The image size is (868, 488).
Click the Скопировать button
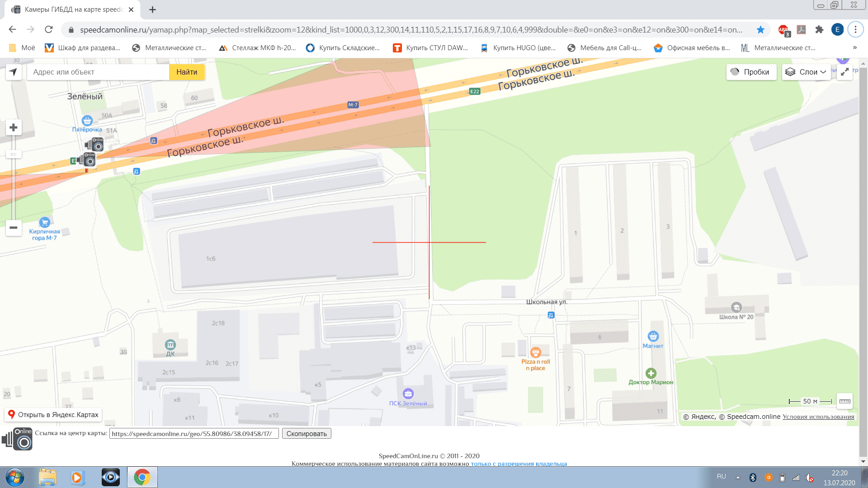(x=307, y=434)
